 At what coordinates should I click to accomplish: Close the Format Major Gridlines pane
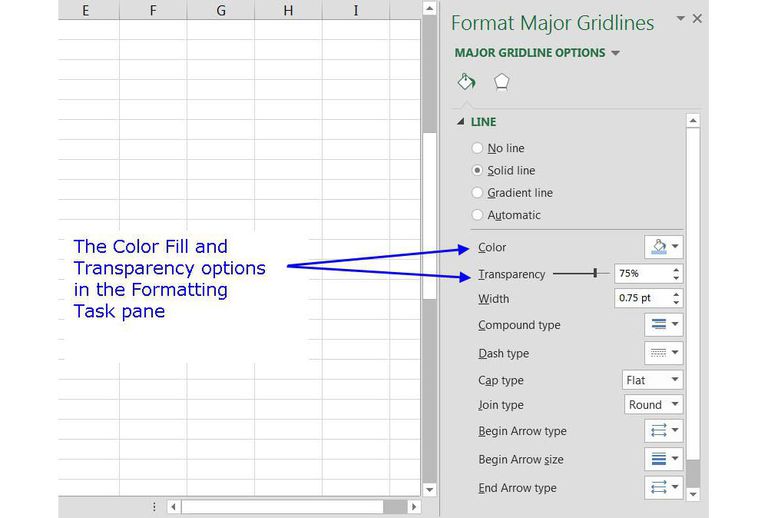point(697,19)
